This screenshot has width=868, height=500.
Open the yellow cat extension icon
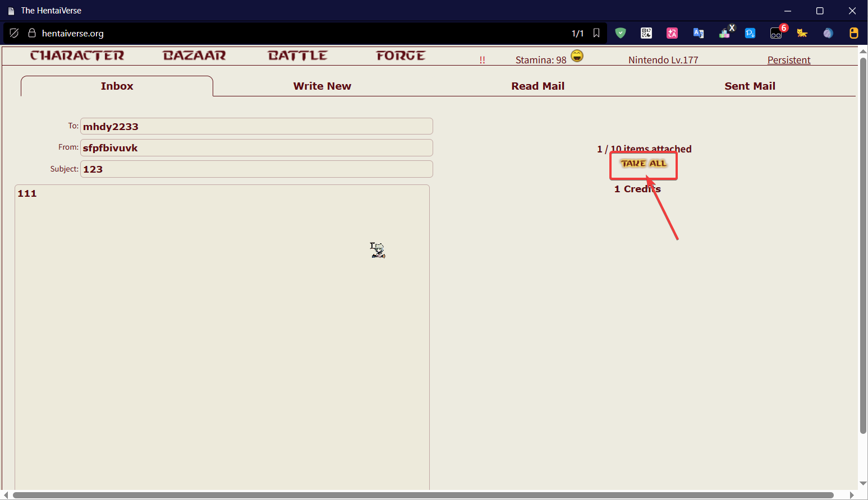(802, 33)
